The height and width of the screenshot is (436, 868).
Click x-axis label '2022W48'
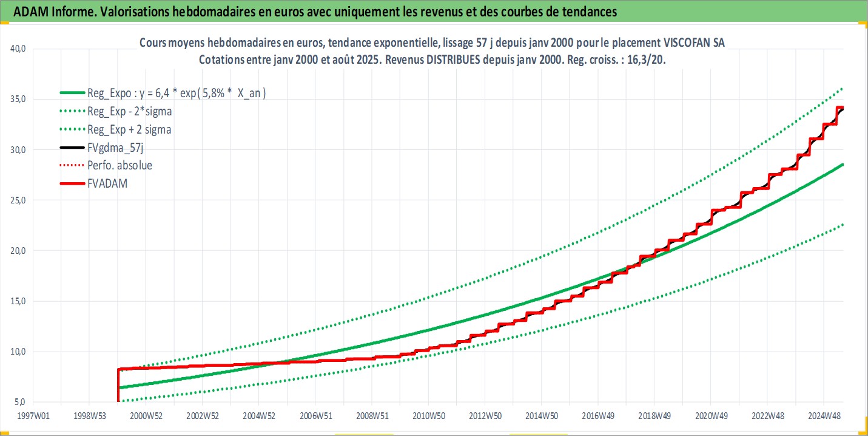(768, 416)
